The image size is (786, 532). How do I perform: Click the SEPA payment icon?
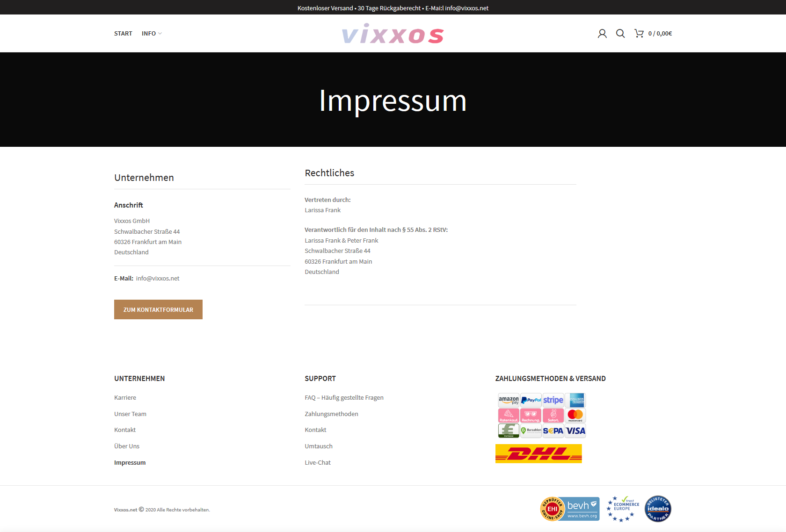pos(553,431)
